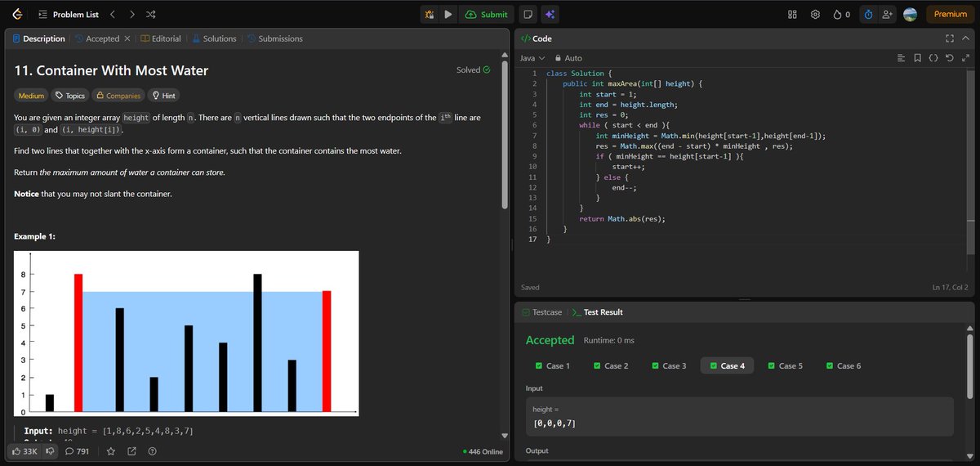Go to previous problem arrow

point(114,14)
